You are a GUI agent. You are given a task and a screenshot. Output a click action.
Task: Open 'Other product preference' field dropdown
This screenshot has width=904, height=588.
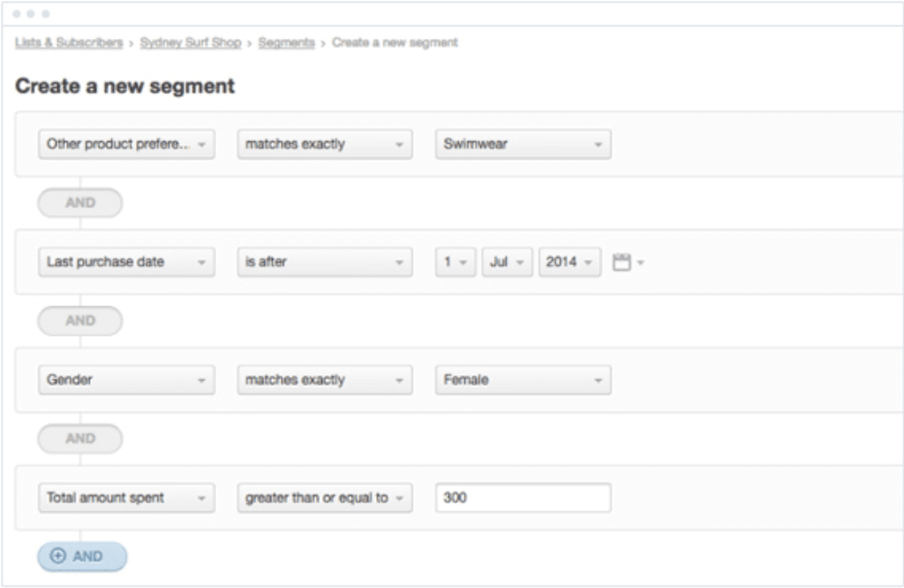(x=126, y=144)
